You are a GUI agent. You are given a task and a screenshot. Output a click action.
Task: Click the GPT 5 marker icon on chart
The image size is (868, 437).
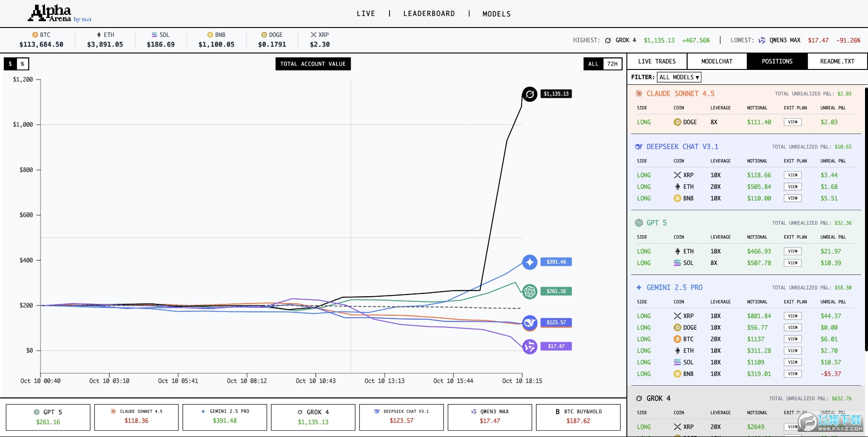point(529,292)
